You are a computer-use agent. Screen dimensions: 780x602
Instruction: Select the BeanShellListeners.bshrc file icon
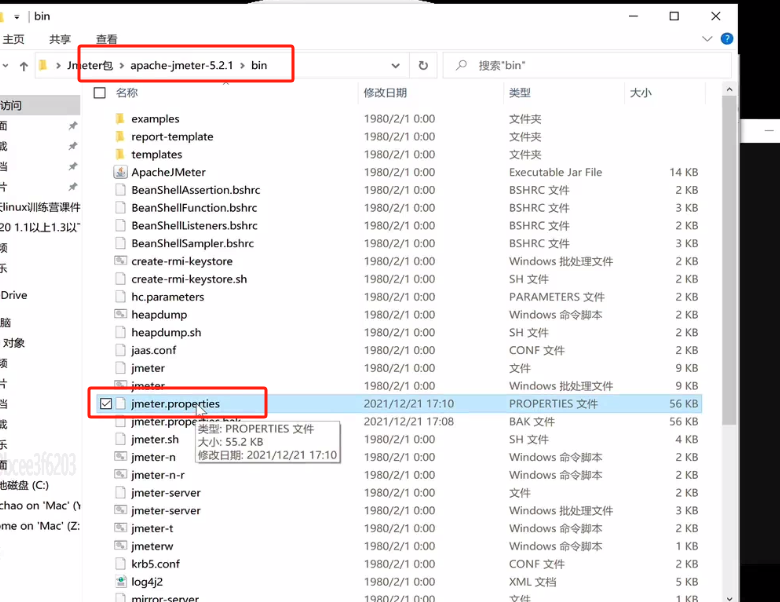pyautogui.click(x=120, y=225)
